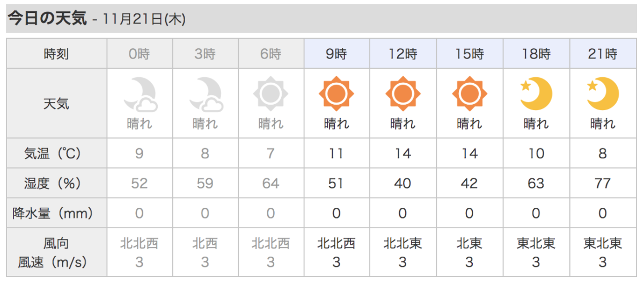The width and height of the screenshot is (644, 284).
Task: Click the 9時 column header
Action: pos(336,54)
